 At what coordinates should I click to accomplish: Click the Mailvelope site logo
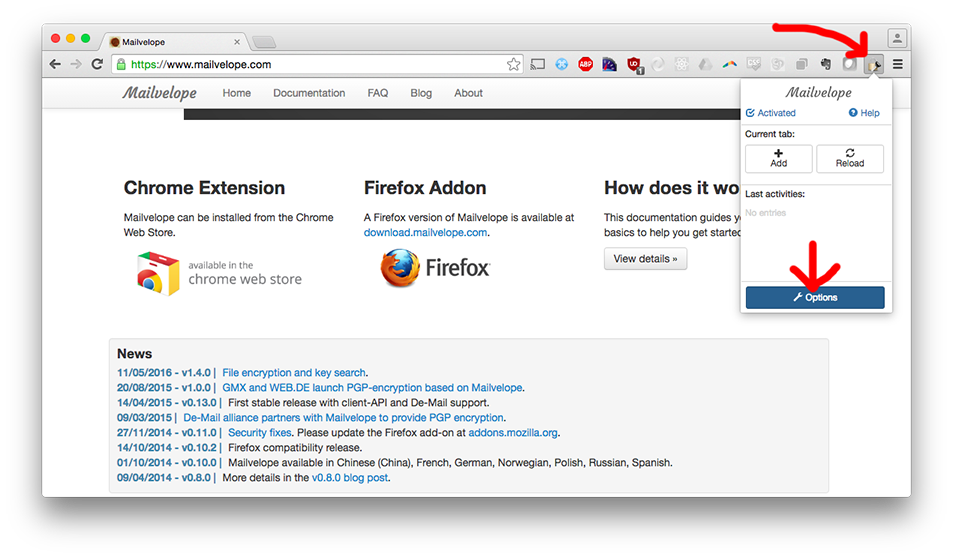(x=159, y=93)
